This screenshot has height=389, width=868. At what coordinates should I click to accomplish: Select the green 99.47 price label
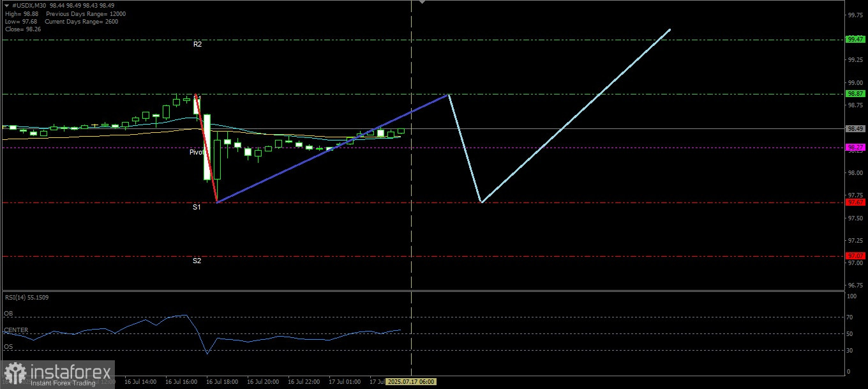[x=855, y=40]
